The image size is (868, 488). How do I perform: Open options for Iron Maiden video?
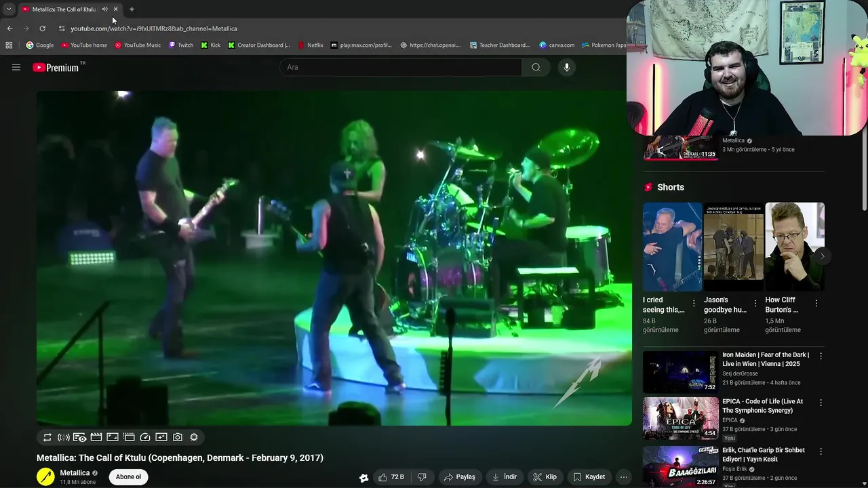pos(821,356)
